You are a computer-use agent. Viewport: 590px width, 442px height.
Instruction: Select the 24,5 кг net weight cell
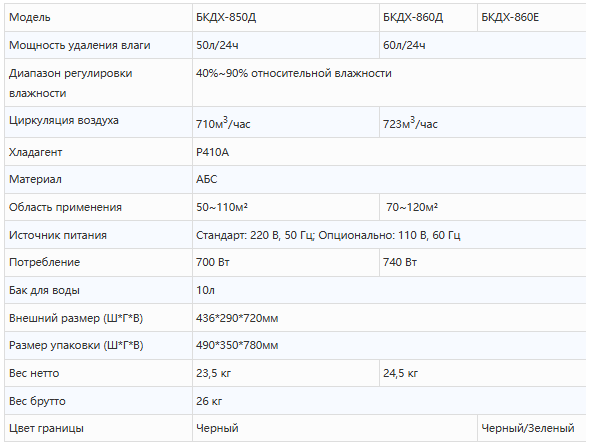pyautogui.click(x=483, y=373)
